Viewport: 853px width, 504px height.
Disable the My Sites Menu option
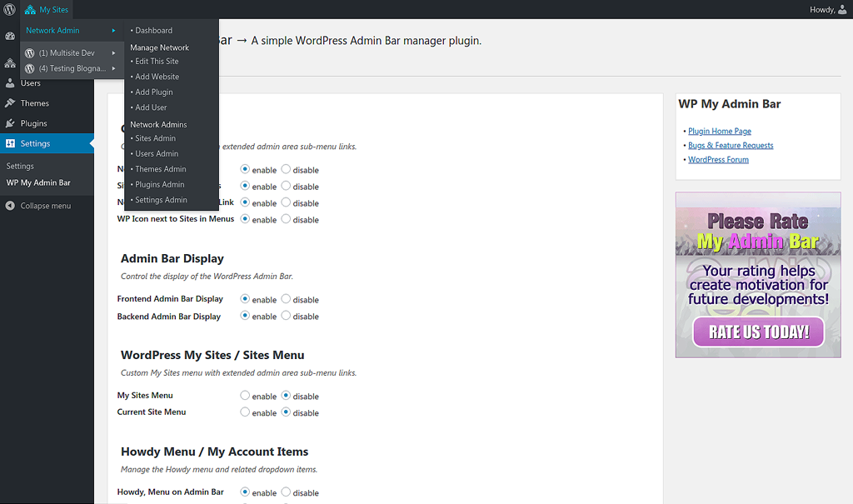[x=286, y=395]
